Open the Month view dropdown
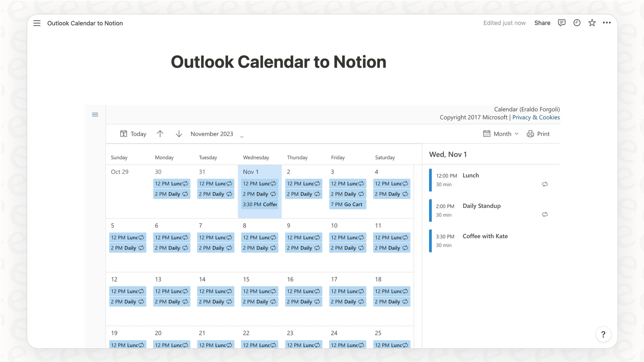Image resolution: width=644 pixels, height=362 pixels. click(x=500, y=134)
